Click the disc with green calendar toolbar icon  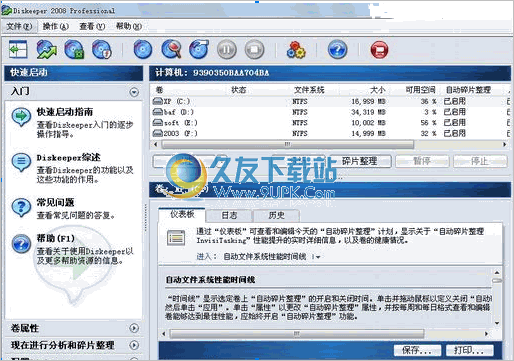pos(74,50)
